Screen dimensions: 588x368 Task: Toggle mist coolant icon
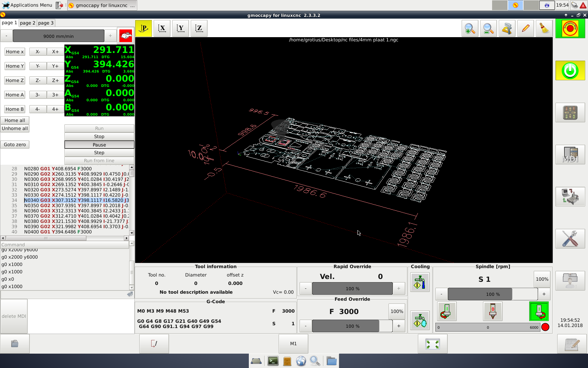420,320
